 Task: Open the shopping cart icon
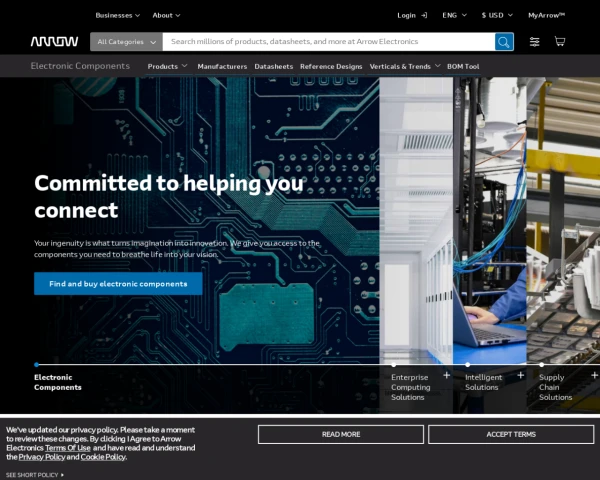point(560,42)
